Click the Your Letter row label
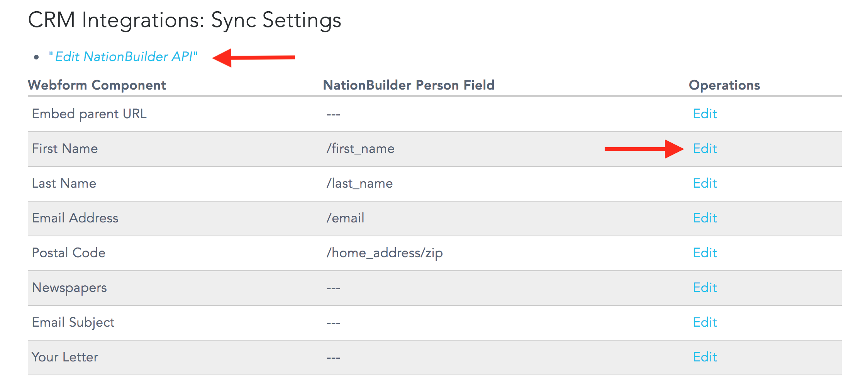Image resolution: width=868 pixels, height=390 pixels. (x=65, y=357)
